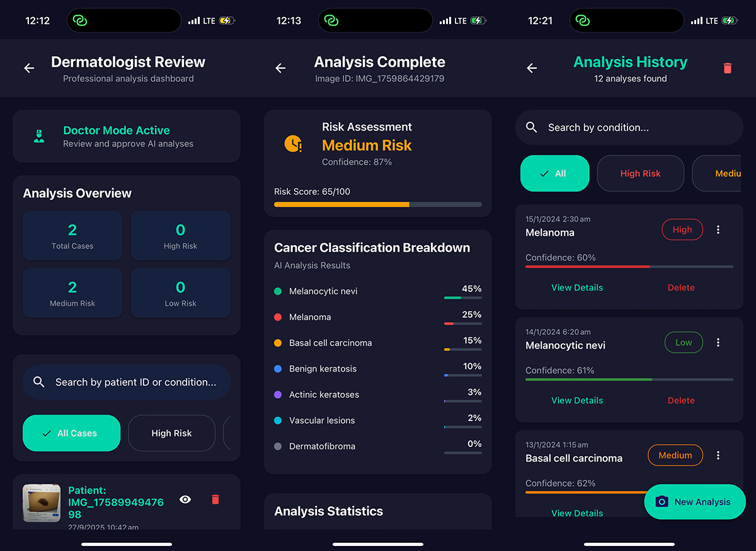Filter dermatologist cases by High Risk
Viewport: 756px width, 551px height.
(171, 433)
